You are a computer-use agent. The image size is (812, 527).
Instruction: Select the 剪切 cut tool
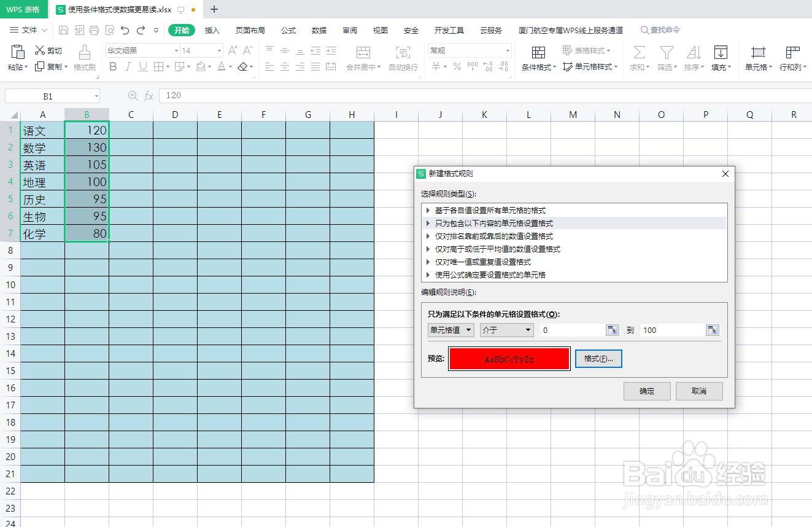(x=48, y=50)
